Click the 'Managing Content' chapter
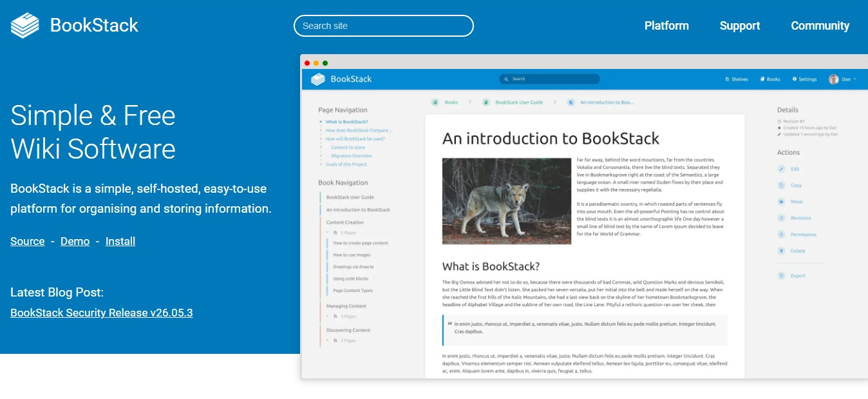Viewport: 868px width, 399px height. 346,306
